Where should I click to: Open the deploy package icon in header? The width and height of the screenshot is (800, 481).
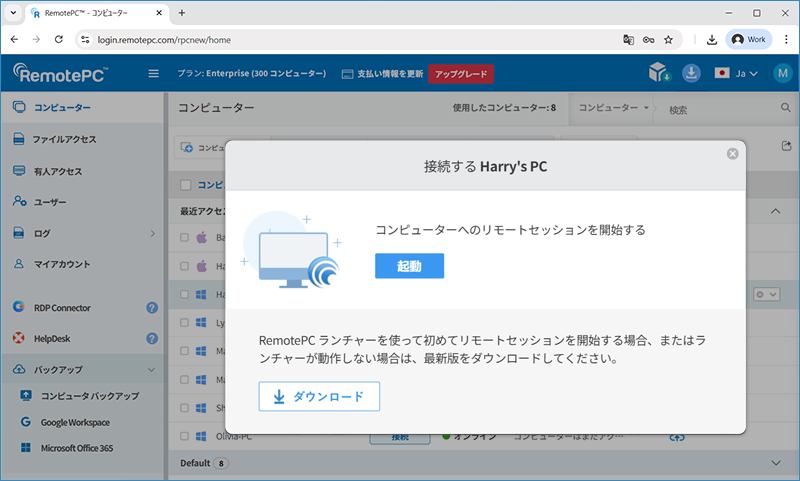coord(659,73)
